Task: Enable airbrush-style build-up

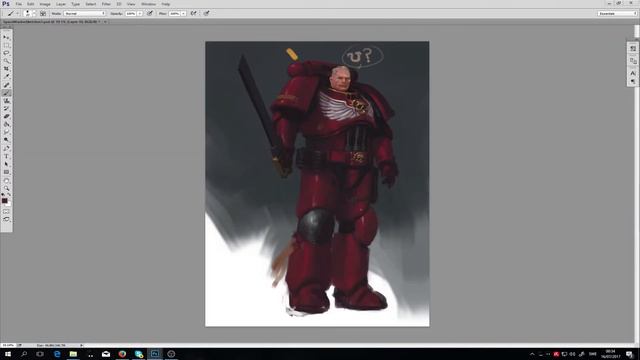Action: point(193,13)
